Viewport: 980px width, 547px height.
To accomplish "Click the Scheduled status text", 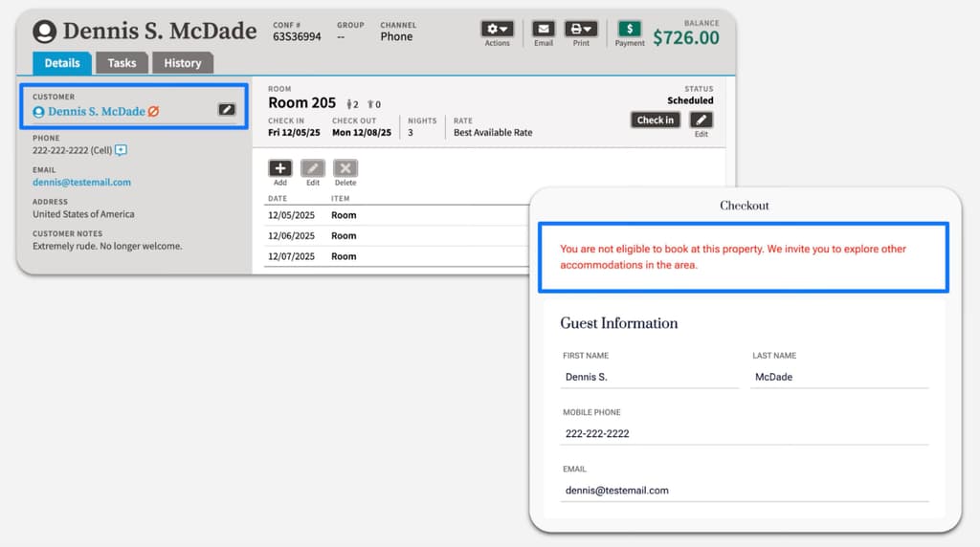I will pyautogui.click(x=690, y=100).
